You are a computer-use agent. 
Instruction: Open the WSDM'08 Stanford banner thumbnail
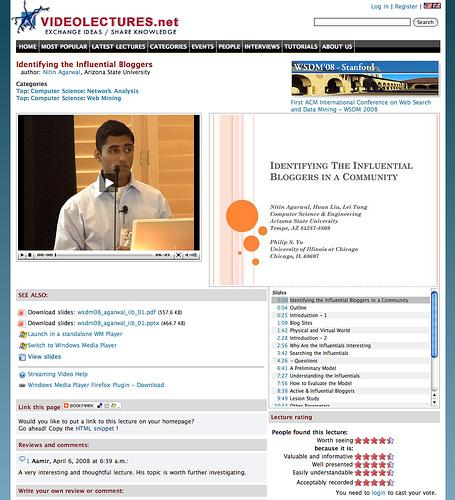pos(365,78)
